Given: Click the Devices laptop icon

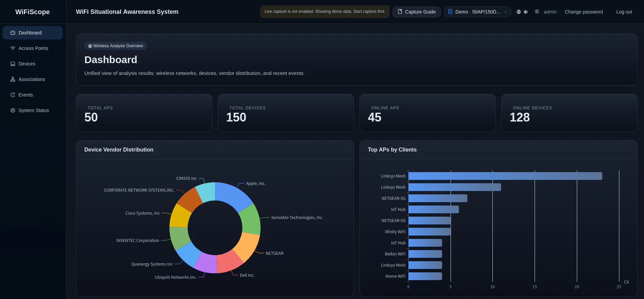Looking at the screenshot, I should coord(13,64).
